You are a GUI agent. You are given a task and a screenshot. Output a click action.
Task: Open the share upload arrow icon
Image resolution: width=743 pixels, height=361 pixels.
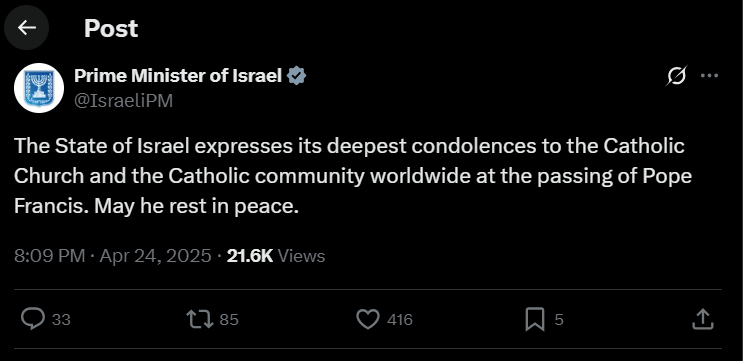click(x=703, y=319)
